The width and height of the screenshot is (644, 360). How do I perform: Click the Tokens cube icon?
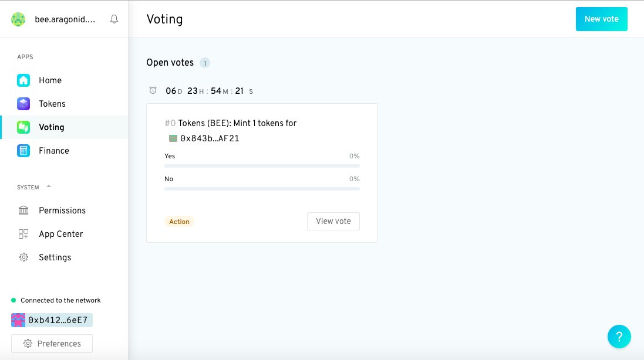pyautogui.click(x=23, y=104)
